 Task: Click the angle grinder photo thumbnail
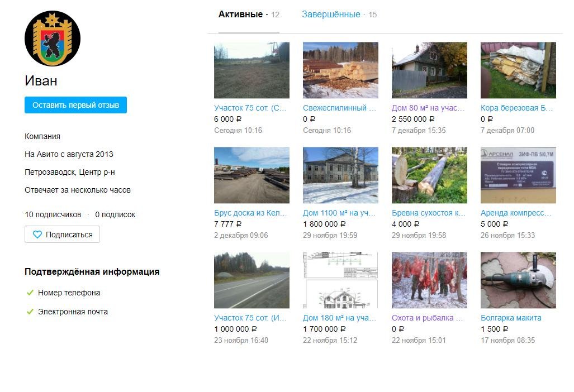(518, 280)
